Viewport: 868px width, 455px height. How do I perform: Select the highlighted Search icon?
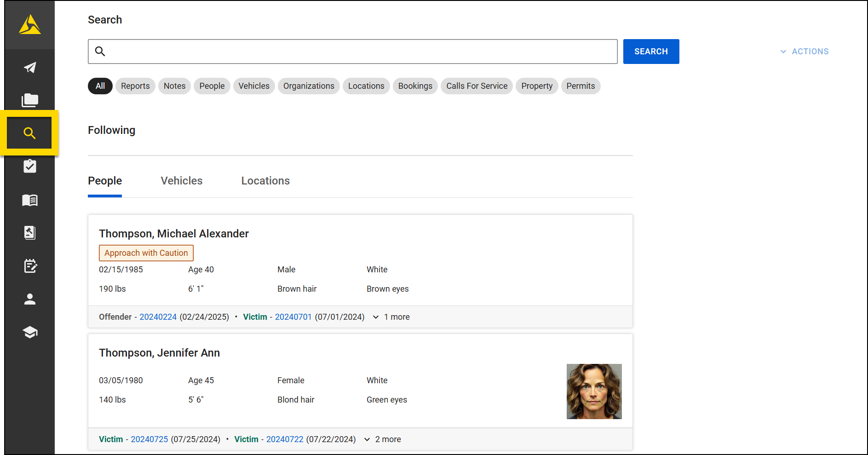point(29,132)
